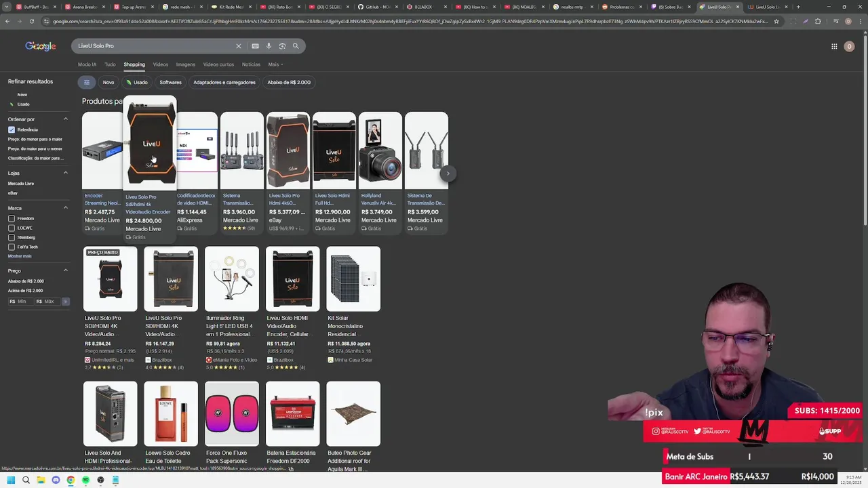Open the Chrome three-dot menu

tap(861, 21)
